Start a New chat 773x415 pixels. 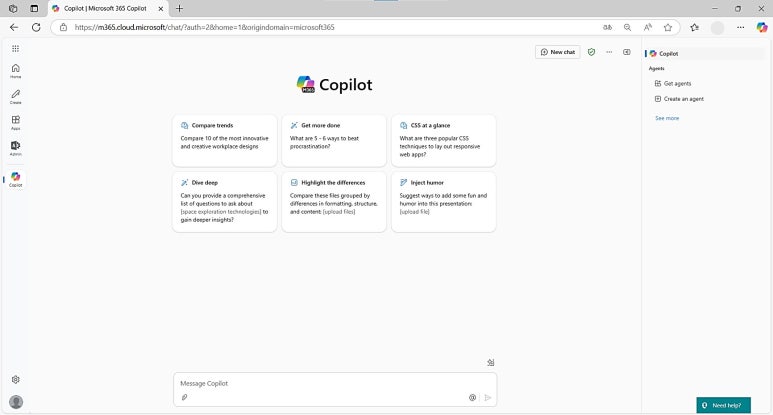click(x=557, y=52)
